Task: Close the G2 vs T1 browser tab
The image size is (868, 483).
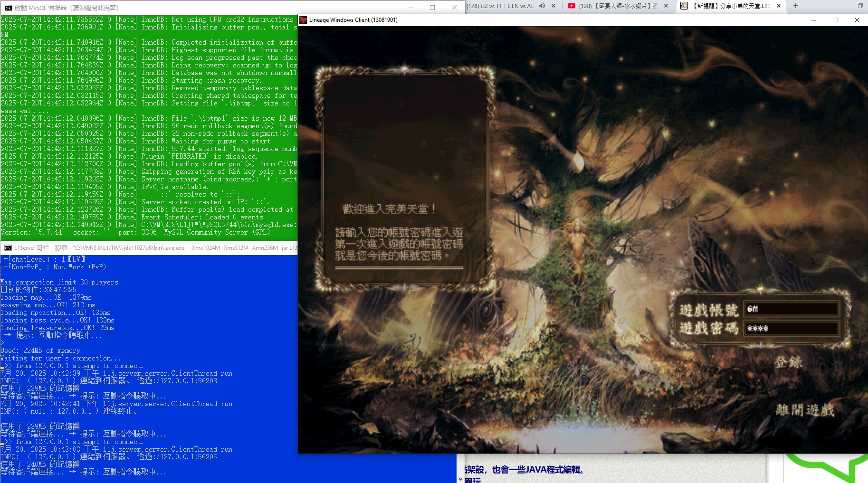Action: click(553, 6)
